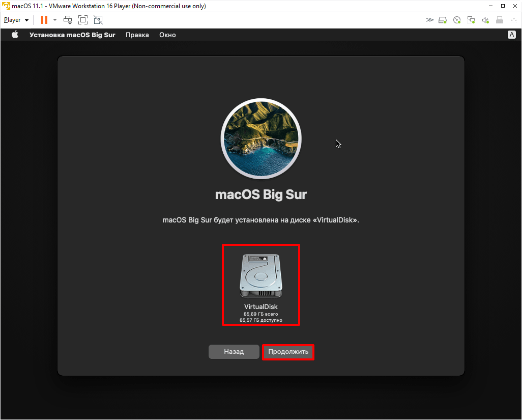Close the VMware Player window
This screenshot has width=522, height=420.
[x=515, y=6]
